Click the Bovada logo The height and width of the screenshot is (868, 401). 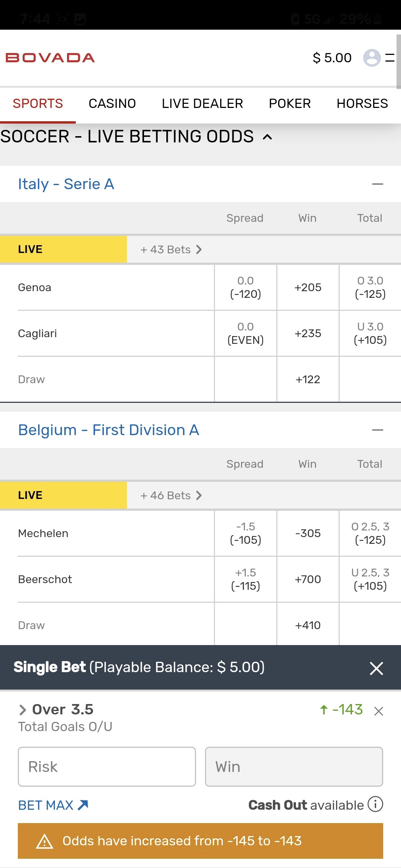pos(50,58)
